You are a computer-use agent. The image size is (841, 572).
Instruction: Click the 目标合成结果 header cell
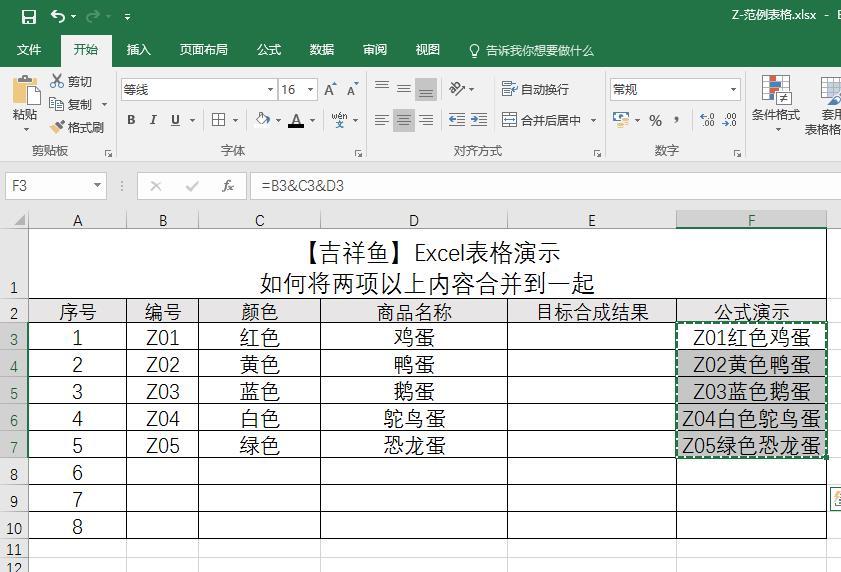(592, 311)
